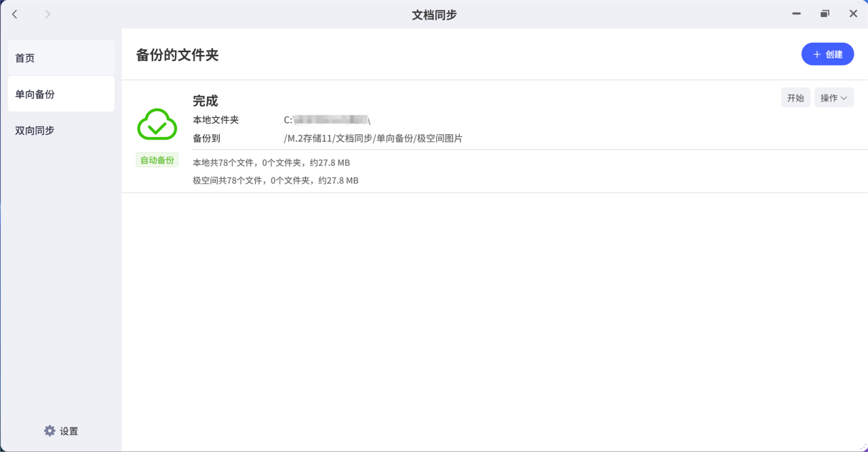Click the 自动备份 green tag
The height and width of the screenshot is (452, 868).
tap(157, 160)
